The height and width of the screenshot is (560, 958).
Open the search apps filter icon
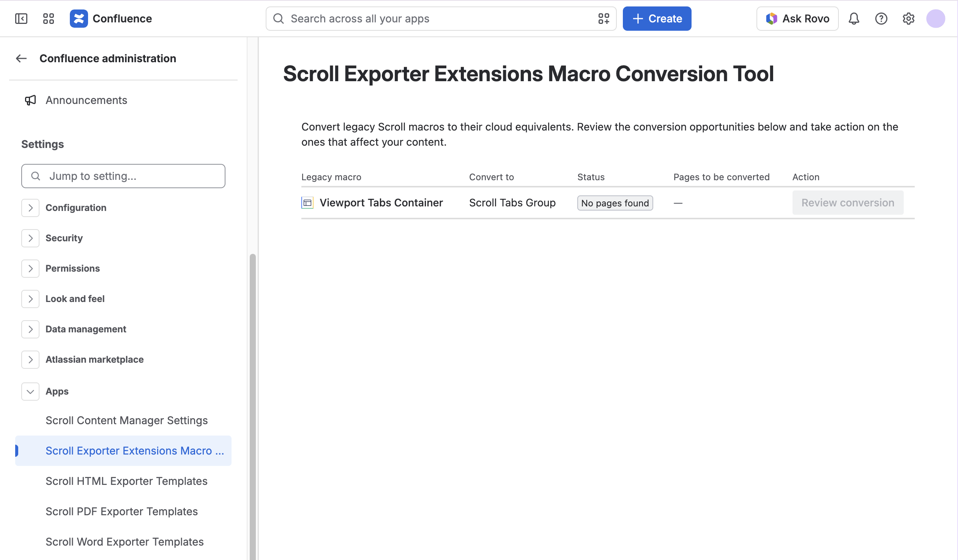click(x=603, y=19)
